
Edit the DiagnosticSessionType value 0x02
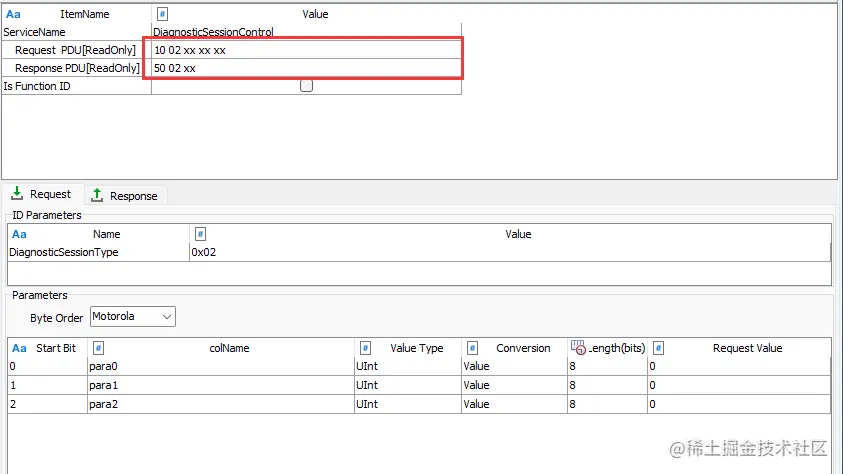[x=510, y=252]
